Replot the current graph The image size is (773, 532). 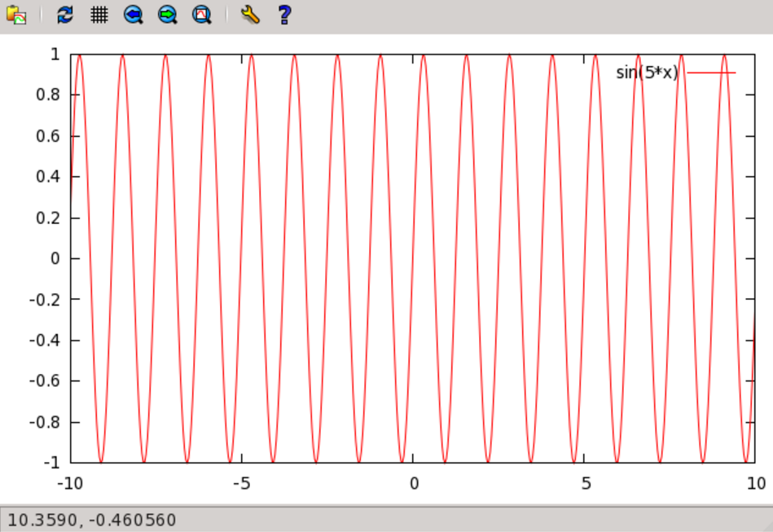coord(64,14)
